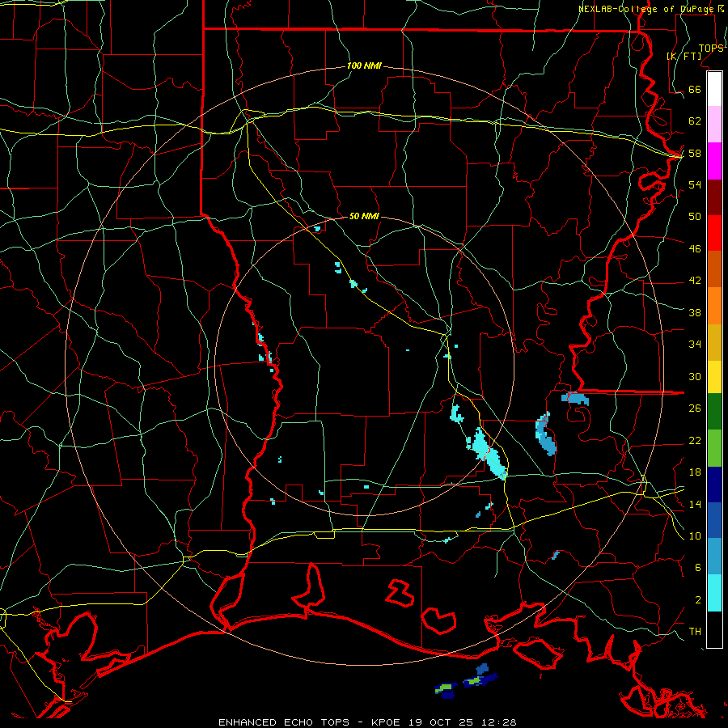Click the [K FT] units label
The width and height of the screenshot is (728, 728).
click(x=684, y=56)
